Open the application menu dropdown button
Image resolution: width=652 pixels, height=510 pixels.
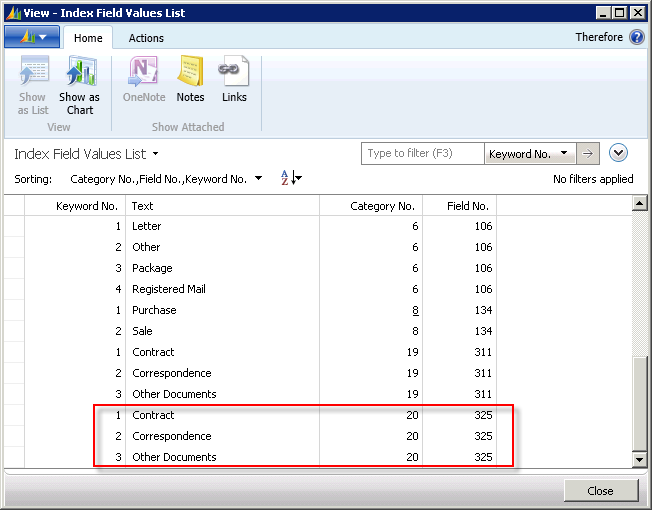pyautogui.click(x=32, y=37)
